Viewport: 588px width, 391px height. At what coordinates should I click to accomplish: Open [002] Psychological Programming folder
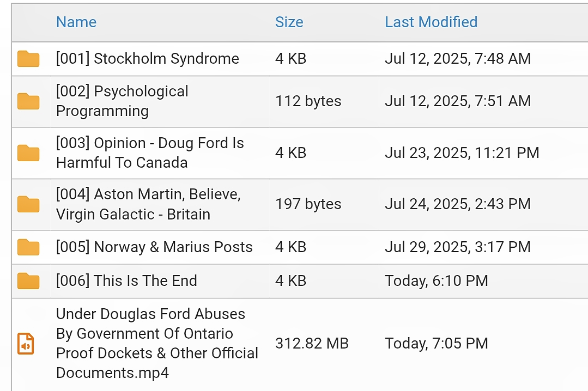pos(122,101)
